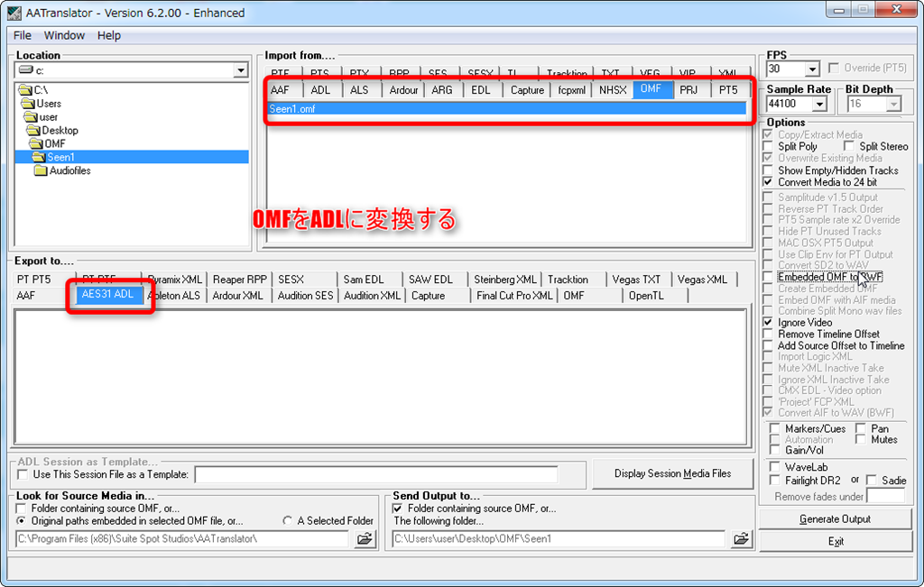The image size is (924, 587).
Task: Select the OMF folder in tree
Action: (47, 143)
